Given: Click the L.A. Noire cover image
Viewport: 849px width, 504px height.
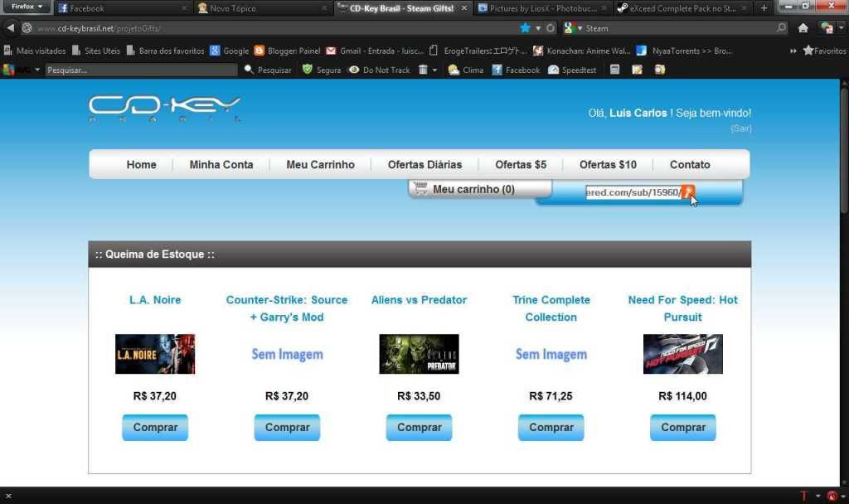Looking at the screenshot, I should pyautogui.click(x=155, y=354).
